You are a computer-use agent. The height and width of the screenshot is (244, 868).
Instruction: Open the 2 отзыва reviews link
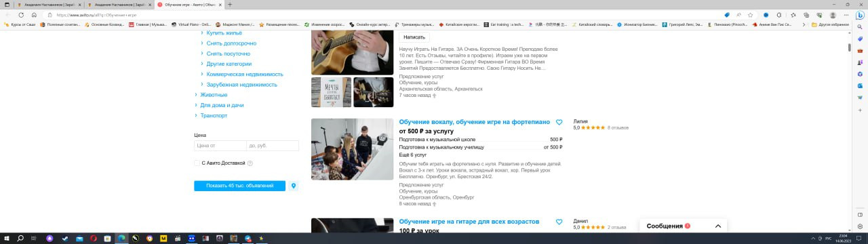617,228
